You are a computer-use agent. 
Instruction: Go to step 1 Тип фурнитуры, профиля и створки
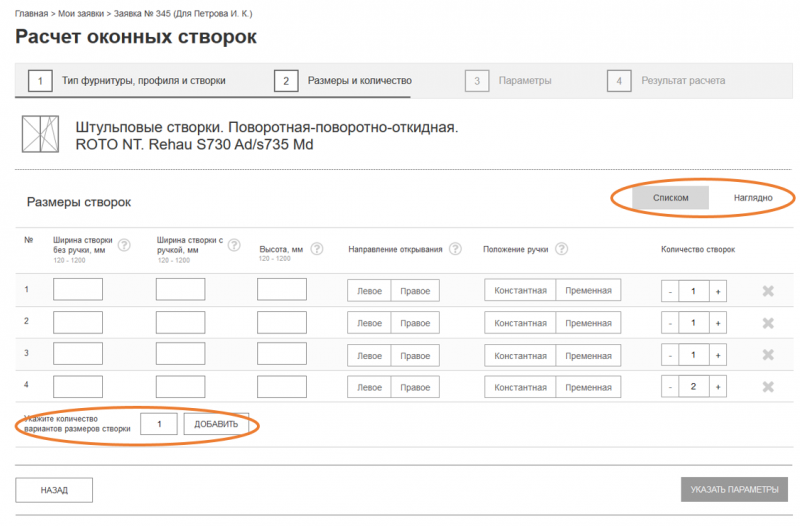(x=128, y=81)
